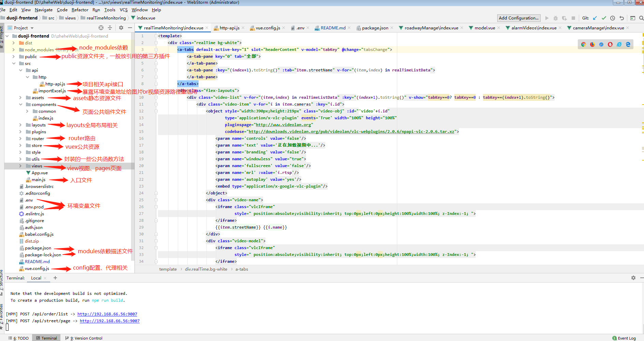The height and width of the screenshot is (341, 644).
Task: Toggle the Version Control tool window
Action: pos(84,338)
